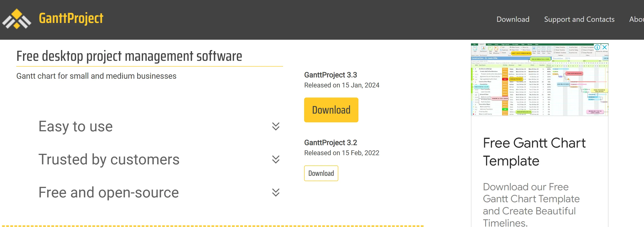Viewport: 644px width, 227px height.
Task: Open the Free Gantt Chart Template ad title
Action: (x=534, y=152)
